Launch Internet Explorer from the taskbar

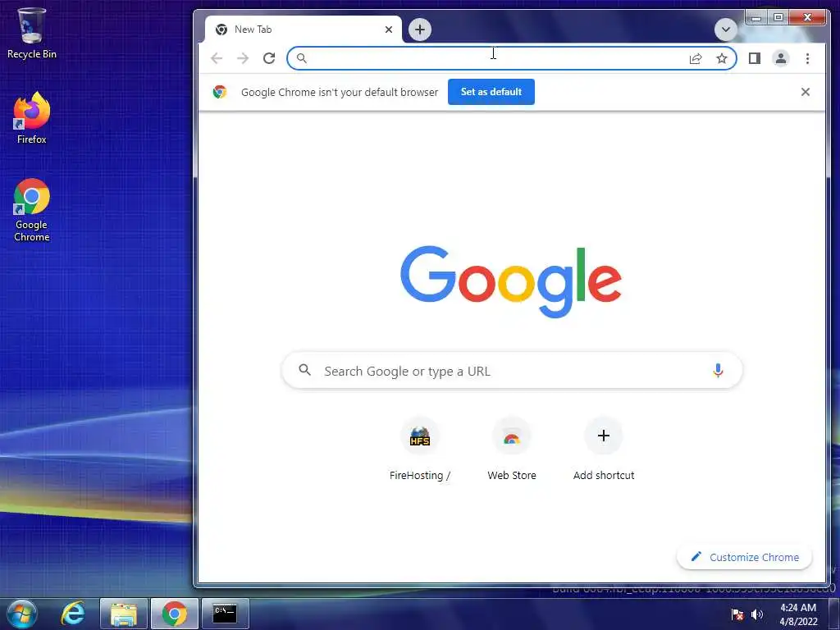[73, 614]
